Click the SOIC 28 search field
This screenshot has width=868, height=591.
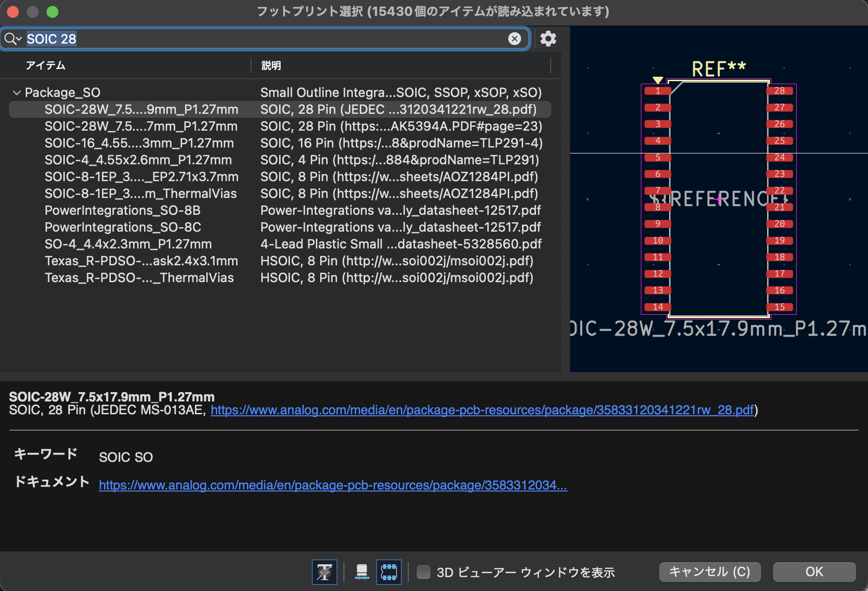click(x=265, y=39)
